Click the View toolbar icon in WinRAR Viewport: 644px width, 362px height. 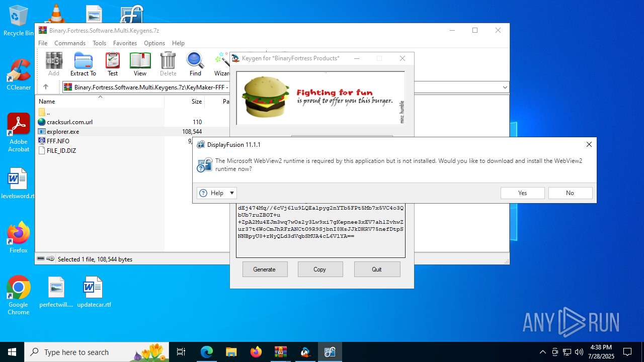tap(140, 64)
